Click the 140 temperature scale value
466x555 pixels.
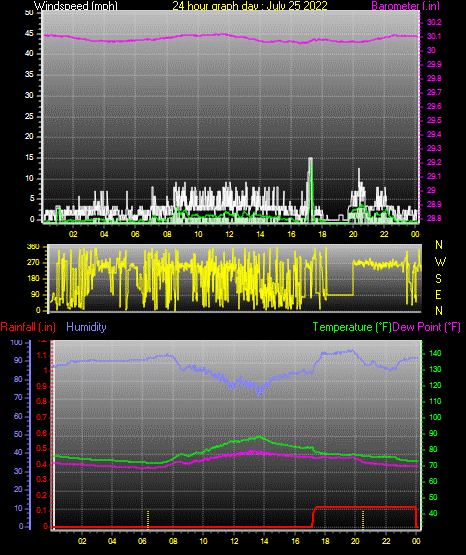click(435, 353)
